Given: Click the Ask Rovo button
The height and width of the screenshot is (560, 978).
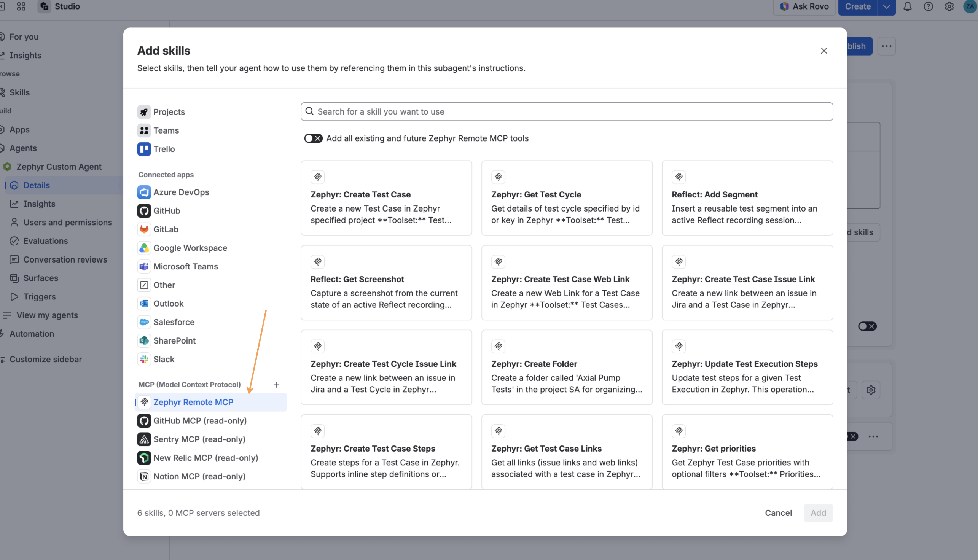Looking at the screenshot, I should point(804,6).
